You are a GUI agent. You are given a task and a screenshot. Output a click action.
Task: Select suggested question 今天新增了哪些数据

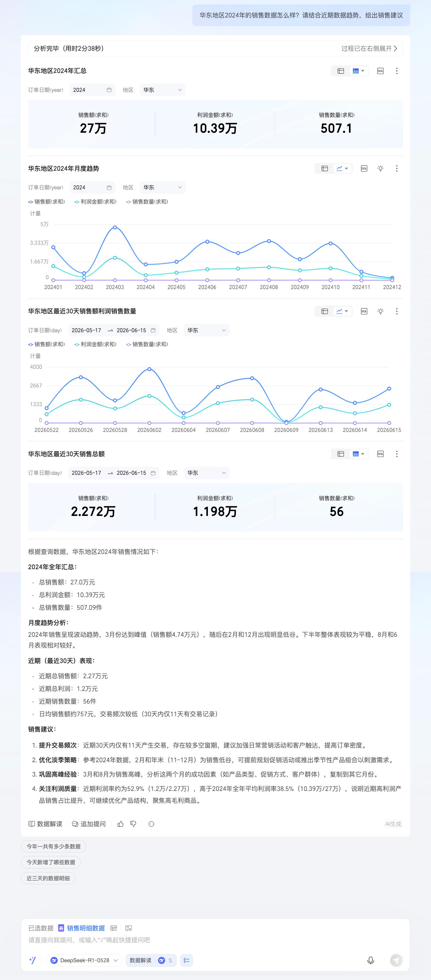pos(51,862)
